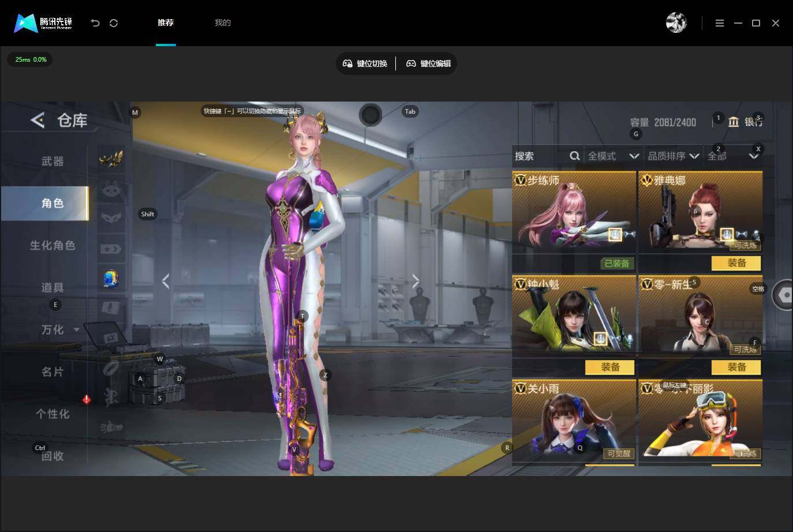Equip 钟小魁 with the 装备 button
The image size is (793, 532).
pyautogui.click(x=610, y=367)
